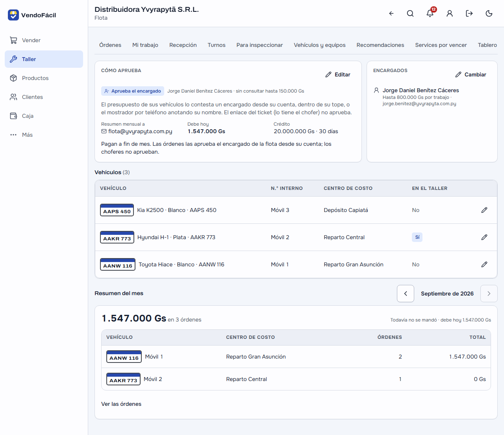Image resolution: width=504 pixels, height=435 pixels.
Task: Click the AAPS 450 license plate in vehicles
Action: 117,210
